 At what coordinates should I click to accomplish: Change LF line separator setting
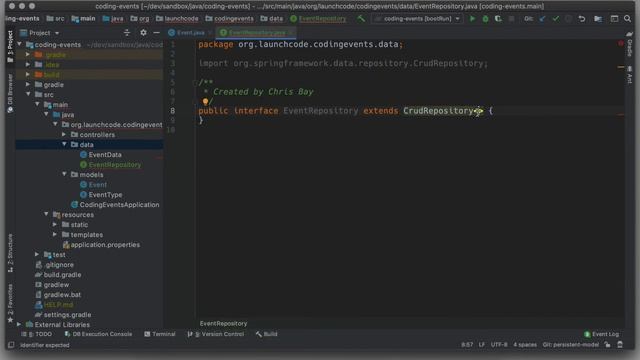(482, 344)
